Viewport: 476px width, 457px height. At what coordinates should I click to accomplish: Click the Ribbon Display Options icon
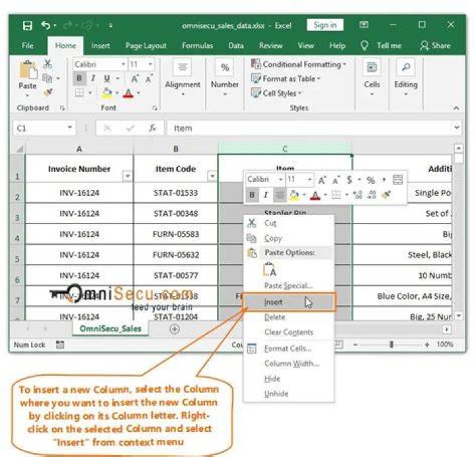click(x=364, y=25)
